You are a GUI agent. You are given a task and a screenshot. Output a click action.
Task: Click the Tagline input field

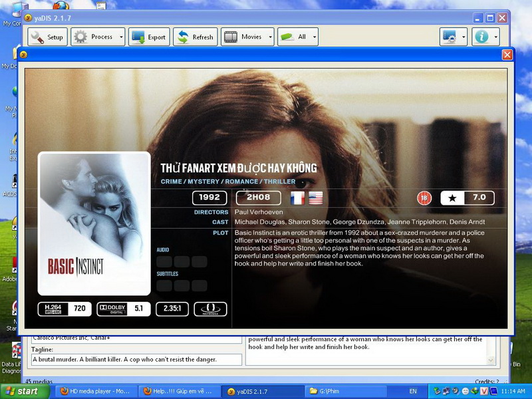point(136,360)
